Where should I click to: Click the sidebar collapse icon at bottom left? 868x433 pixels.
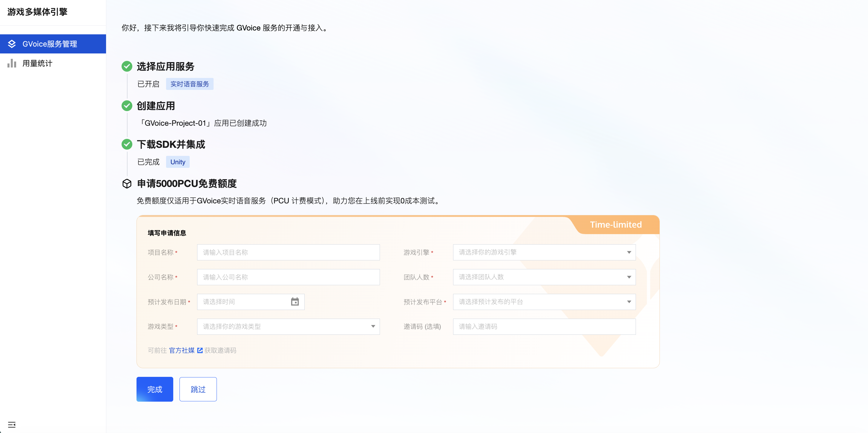(x=12, y=425)
